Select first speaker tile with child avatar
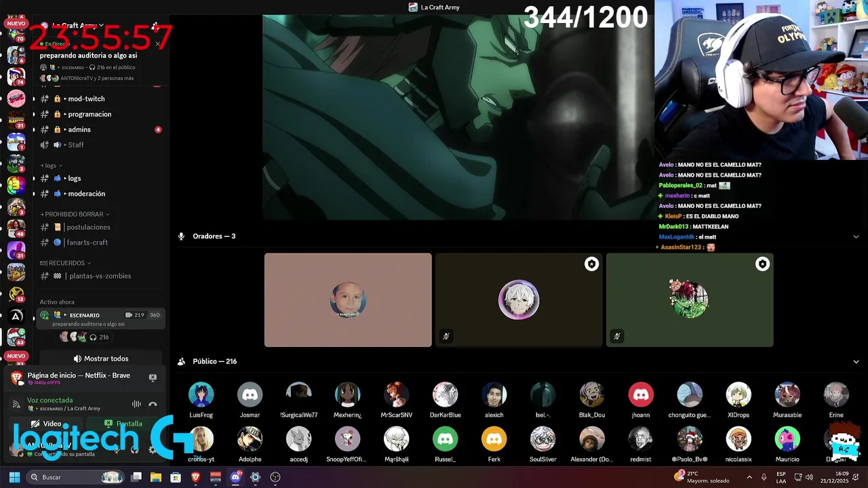 coord(348,300)
